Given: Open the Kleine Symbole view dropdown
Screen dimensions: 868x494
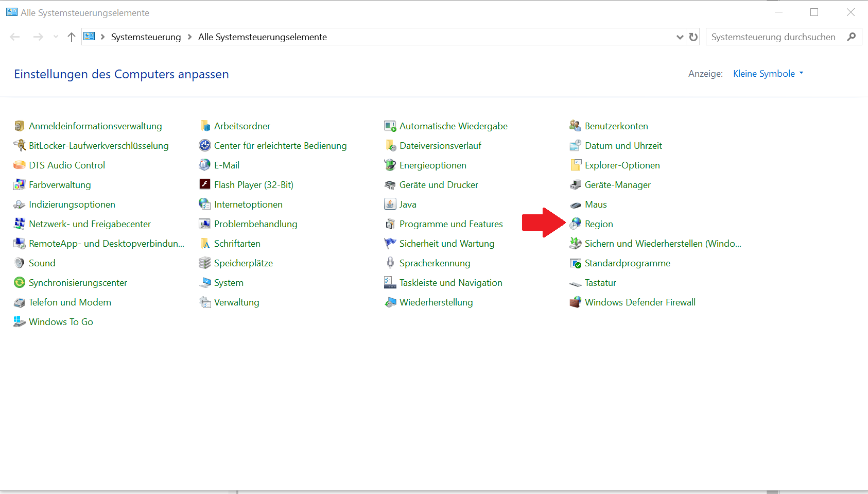Looking at the screenshot, I should click(x=768, y=74).
